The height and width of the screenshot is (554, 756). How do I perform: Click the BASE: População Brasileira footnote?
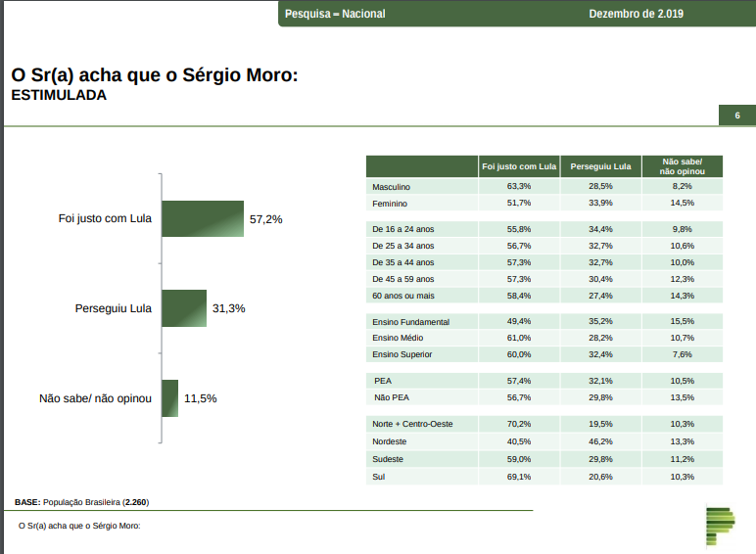tap(81, 502)
